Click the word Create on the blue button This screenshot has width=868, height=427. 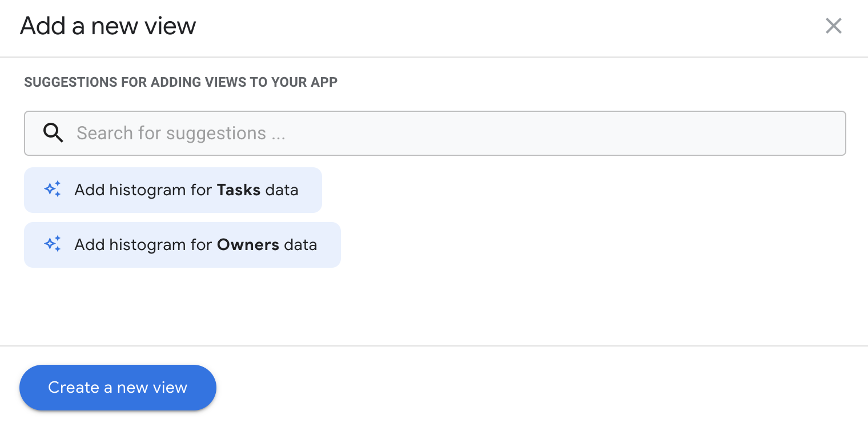(x=74, y=388)
